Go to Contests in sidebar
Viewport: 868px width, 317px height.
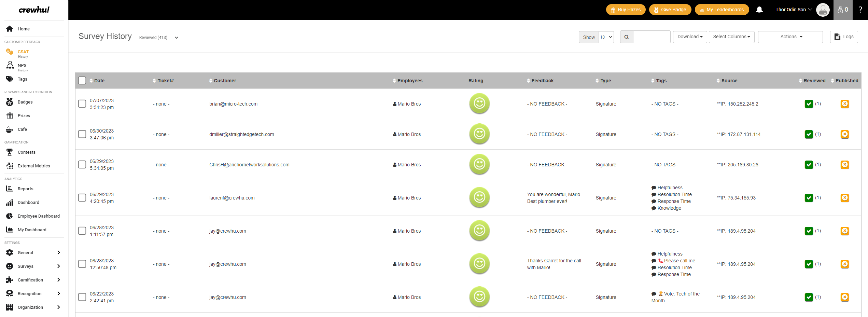[26, 152]
